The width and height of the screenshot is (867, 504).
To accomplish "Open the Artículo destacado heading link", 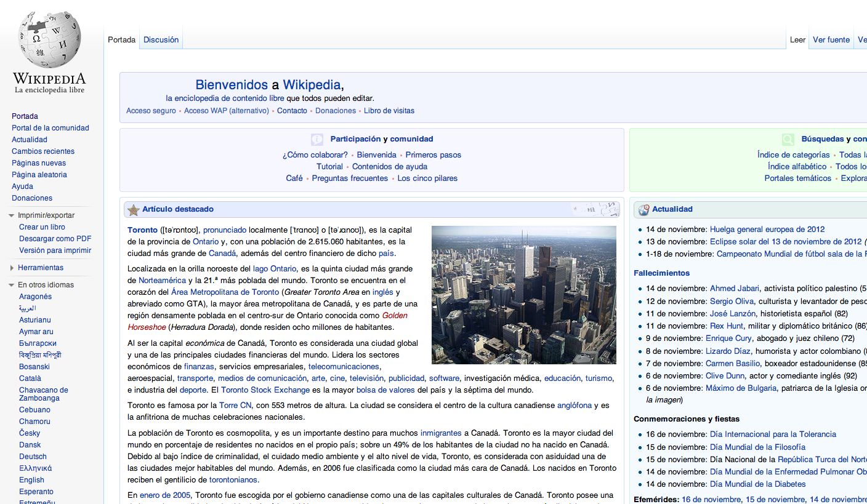I will pos(178,209).
